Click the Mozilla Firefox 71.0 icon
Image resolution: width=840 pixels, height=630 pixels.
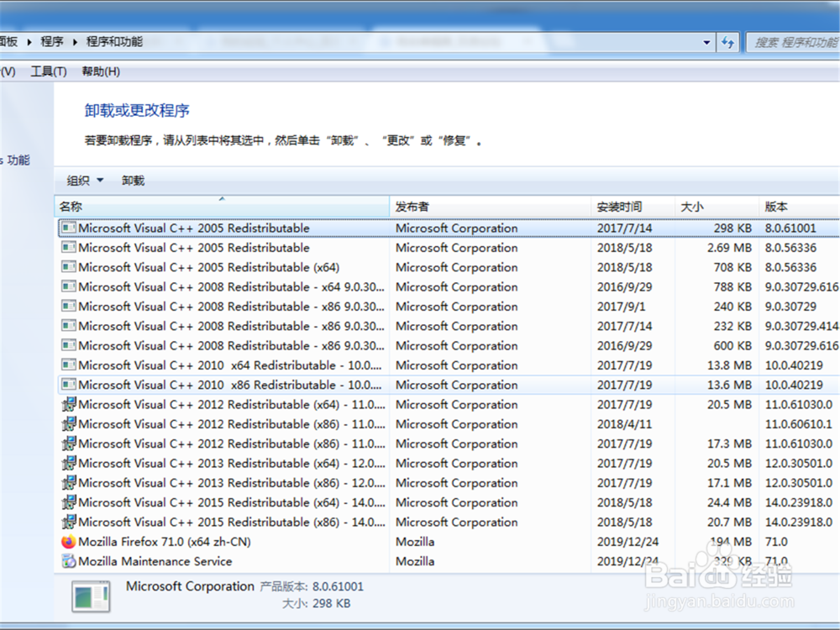[69, 542]
